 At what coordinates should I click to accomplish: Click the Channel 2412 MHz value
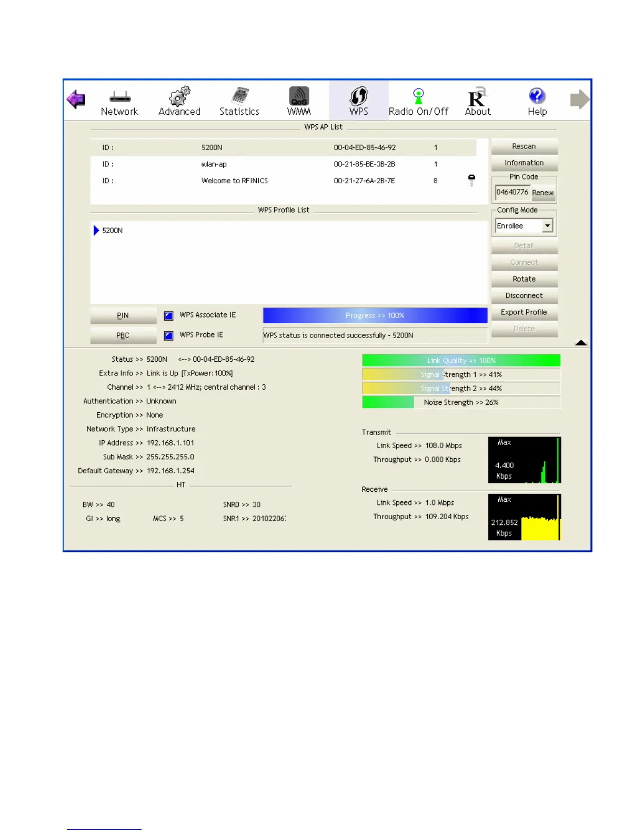[x=206, y=387]
